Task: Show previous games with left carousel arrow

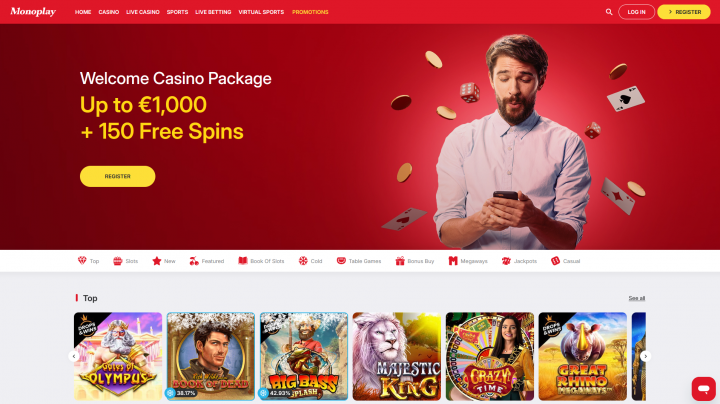Action: 73,356
